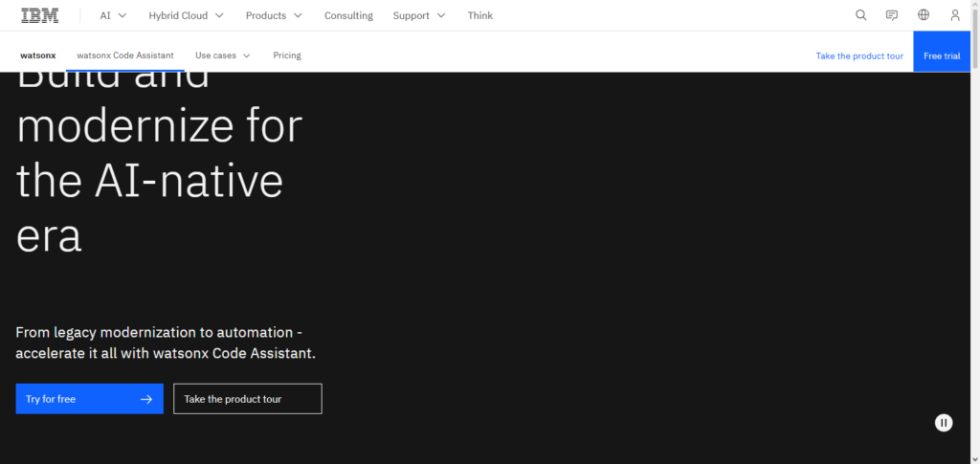The width and height of the screenshot is (980, 464).
Task: Open the globe language selector icon
Action: 924,15
